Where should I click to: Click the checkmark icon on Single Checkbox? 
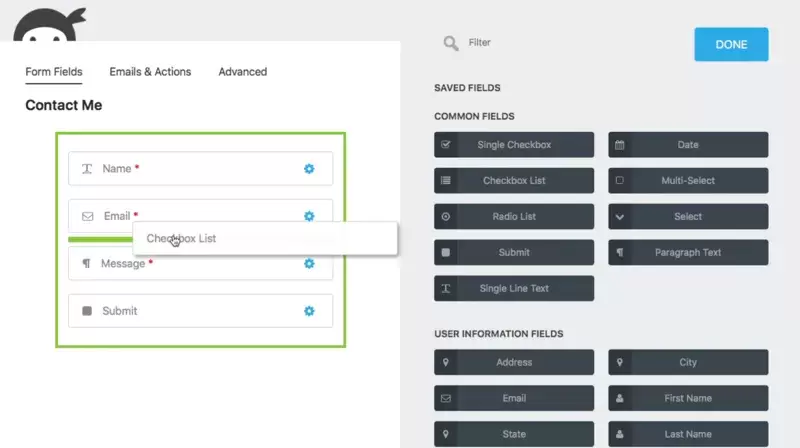[x=446, y=145]
